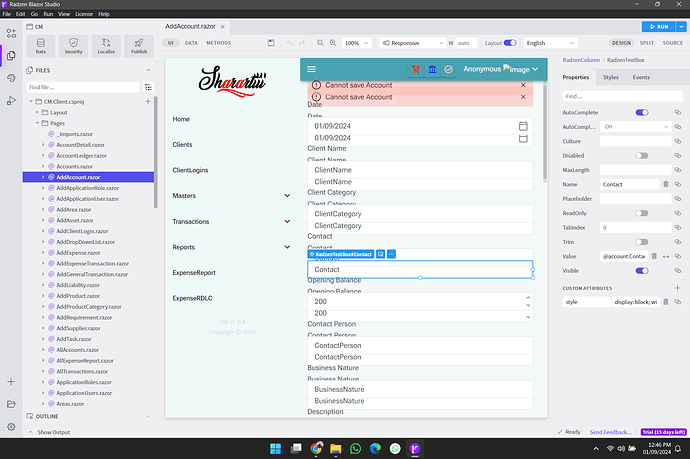690x459 pixels.
Task: Open the View menu
Action: (x=64, y=14)
